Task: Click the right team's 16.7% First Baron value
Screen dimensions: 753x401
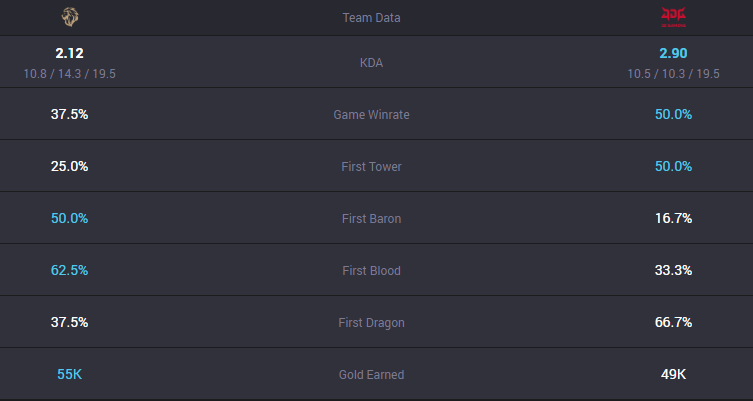Action: 673,219
